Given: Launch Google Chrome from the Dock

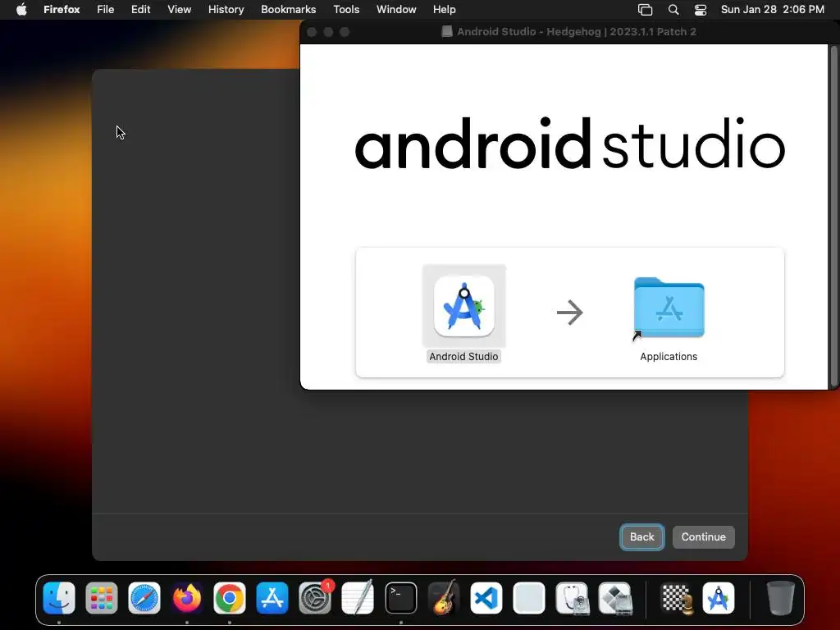Looking at the screenshot, I should point(230,598).
